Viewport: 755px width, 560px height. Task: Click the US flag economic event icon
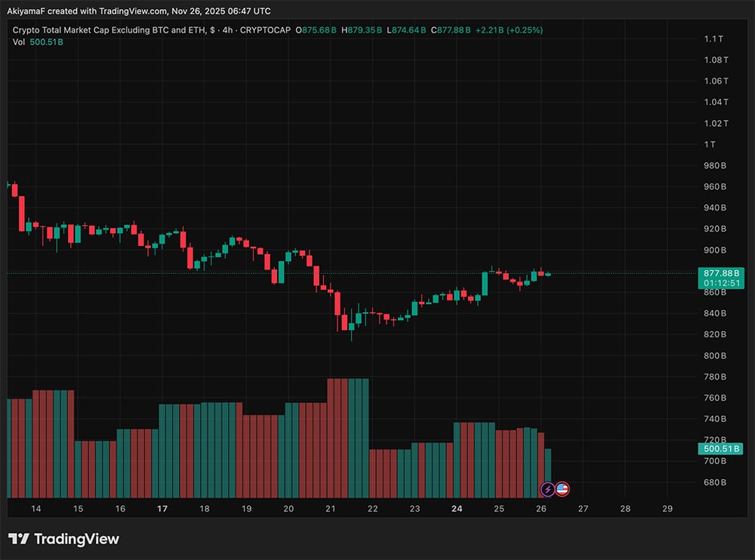(x=562, y=489)
